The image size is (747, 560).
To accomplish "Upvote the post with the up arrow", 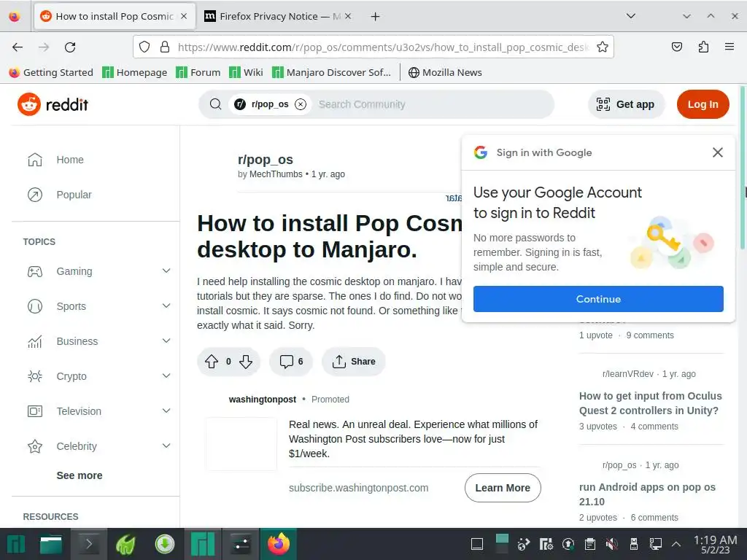I will (x=212, y=362).
